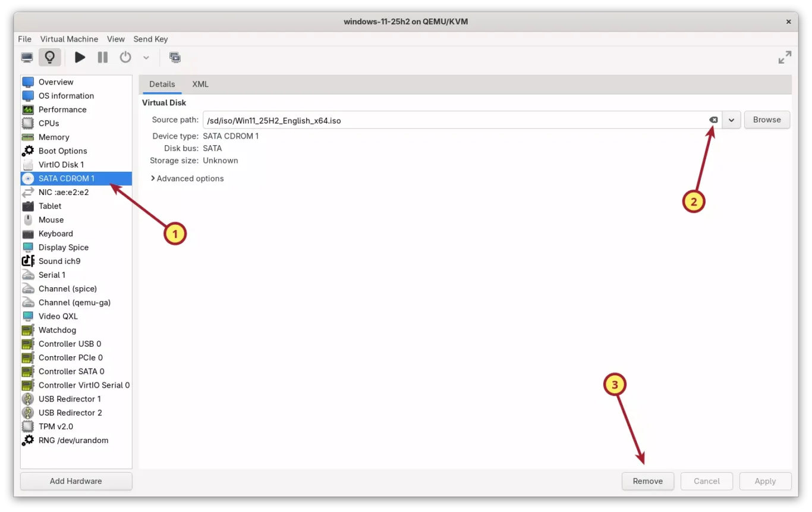The height and width of the screenshot is (512, 812).
Task: Show virtual hardware details lightbulb
Action: click(x=50, y=57)
